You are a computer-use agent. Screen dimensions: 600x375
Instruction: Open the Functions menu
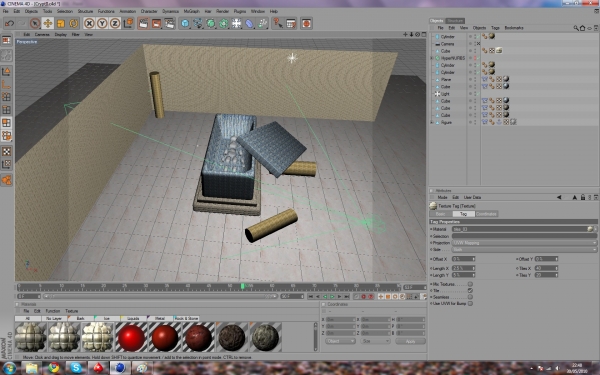click(x=106, y=11)
